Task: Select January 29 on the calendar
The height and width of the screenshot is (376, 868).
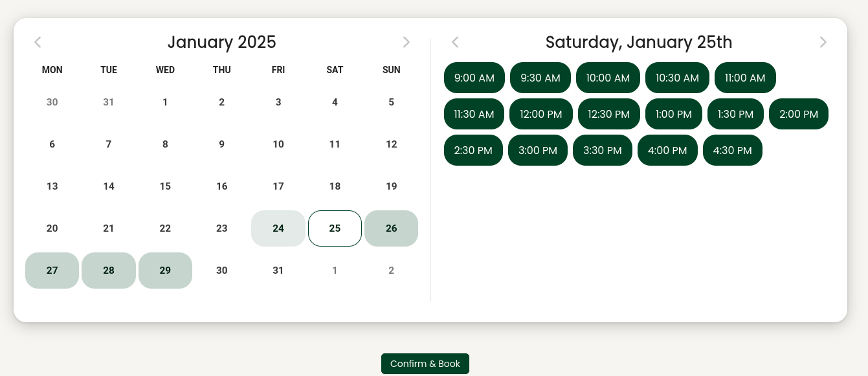Action: pos(165,271)
